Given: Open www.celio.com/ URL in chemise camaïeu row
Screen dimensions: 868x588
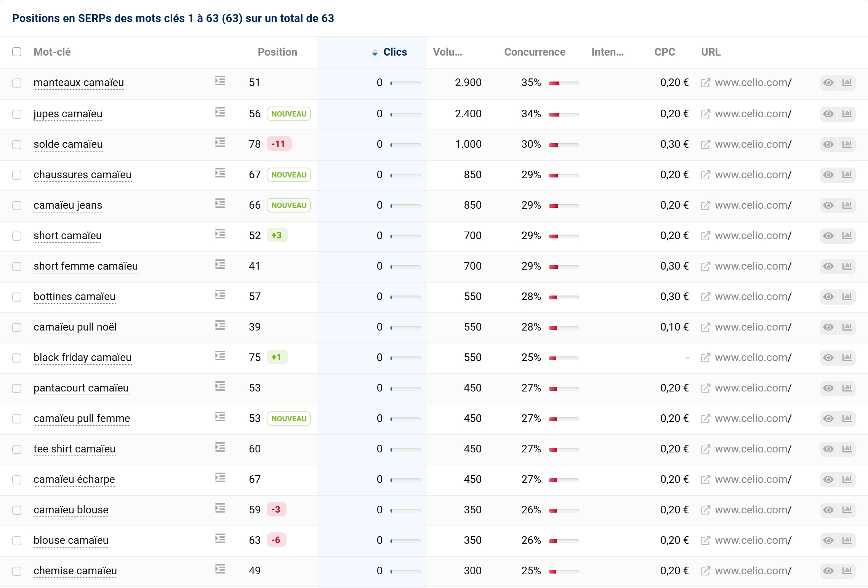Looking at the screenshot, I should pyautogui.click(x=753, y=571).
